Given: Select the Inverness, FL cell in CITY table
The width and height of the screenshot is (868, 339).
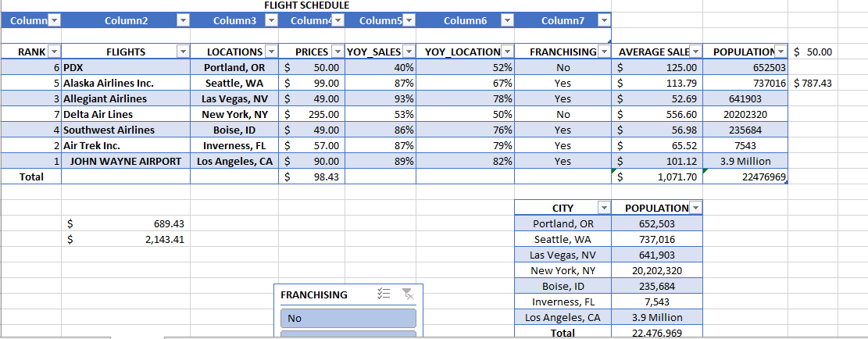Looking at the screenshot, I should (x=563, y=302).
